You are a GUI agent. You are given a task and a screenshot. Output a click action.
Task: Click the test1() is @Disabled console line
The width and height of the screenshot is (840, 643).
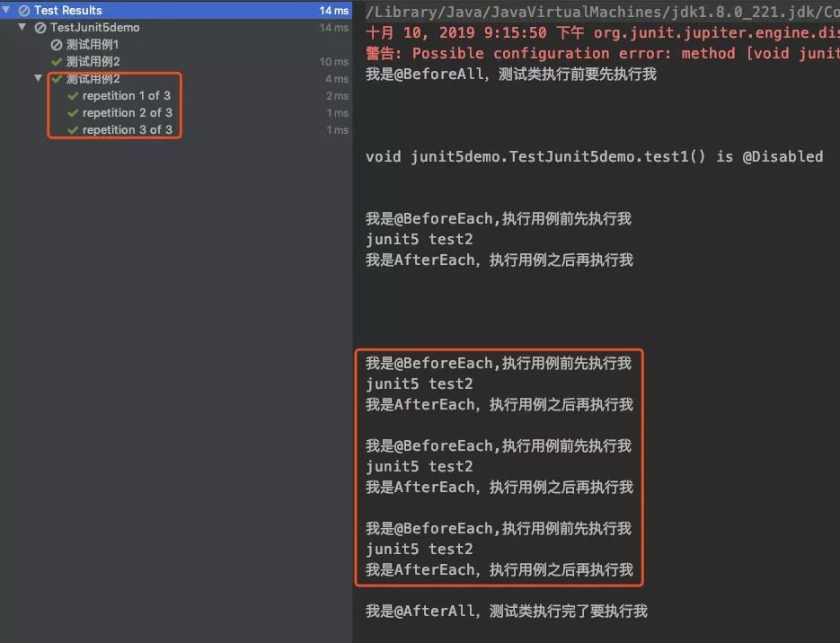(594, 156)
